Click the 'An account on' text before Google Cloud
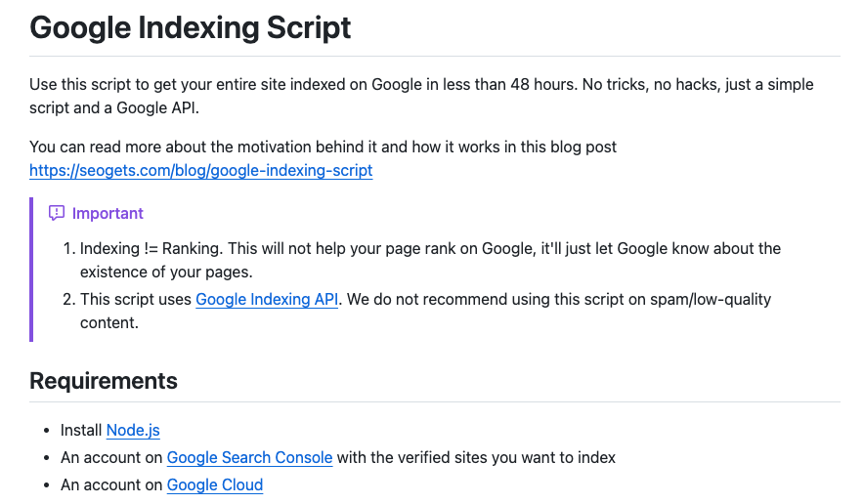 click(111, 484)
